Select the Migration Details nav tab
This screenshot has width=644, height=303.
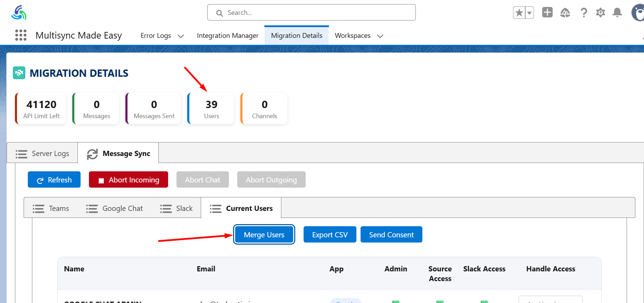[x=297, y=35]
